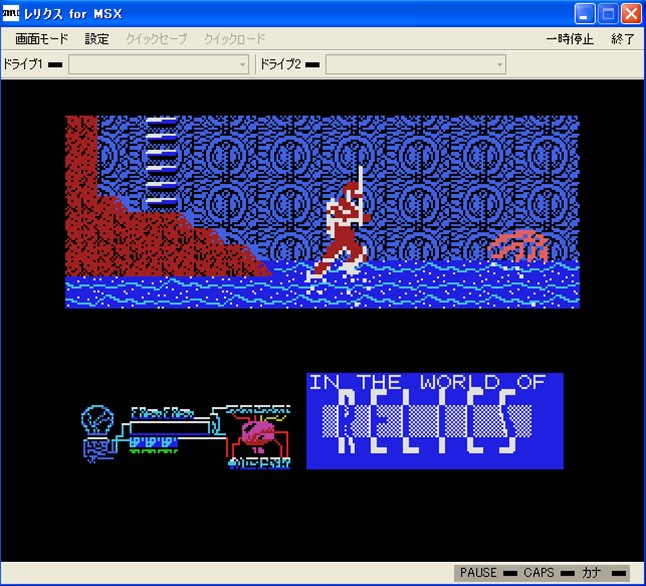Click the disabled maximize button
Viewport: 646px width, 586px height.
tap(608, 14)
